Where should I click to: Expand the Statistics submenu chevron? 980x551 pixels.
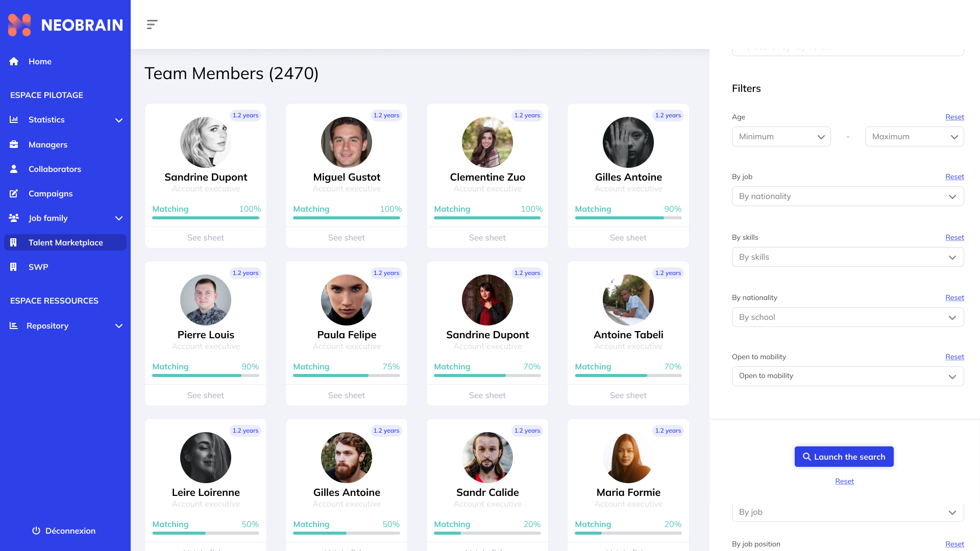click(119, 120)
